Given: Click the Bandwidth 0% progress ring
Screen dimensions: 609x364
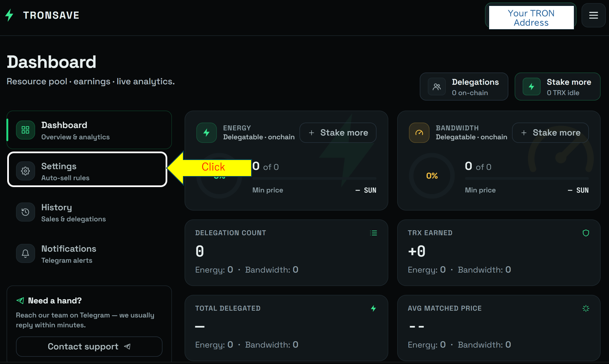Looking at the screenshot, I should coord(432,176).
